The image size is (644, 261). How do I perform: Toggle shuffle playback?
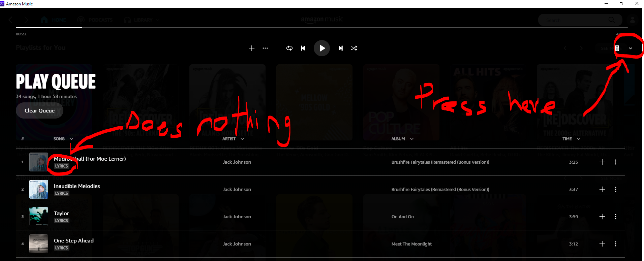click(354, 48)
